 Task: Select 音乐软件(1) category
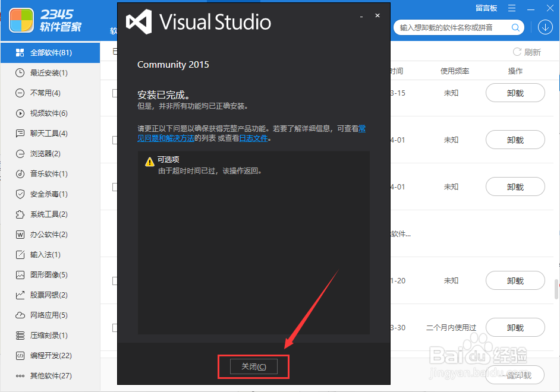tap(51, 173)
